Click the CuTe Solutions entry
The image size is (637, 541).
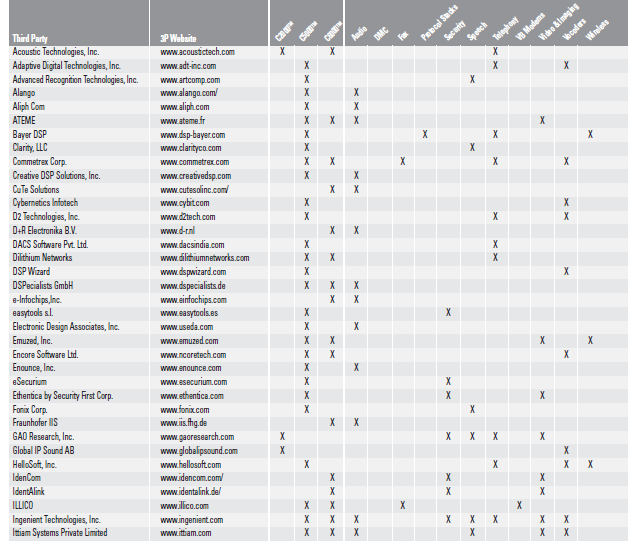[36, 189]
